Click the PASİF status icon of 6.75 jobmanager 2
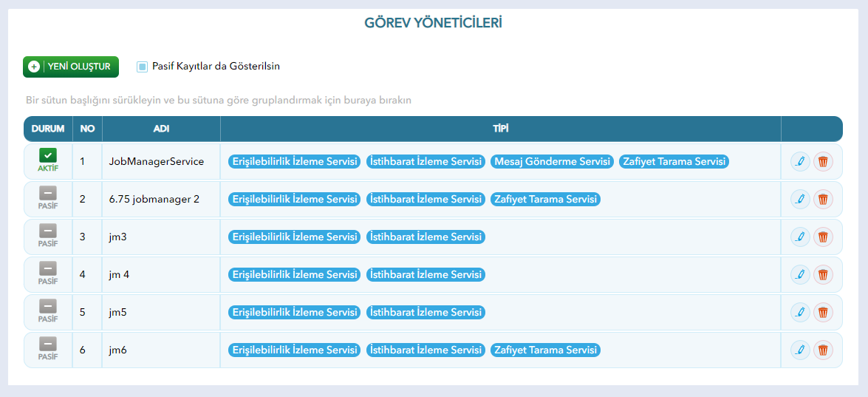The image size is (868, 397). click(x=47, y=193)
